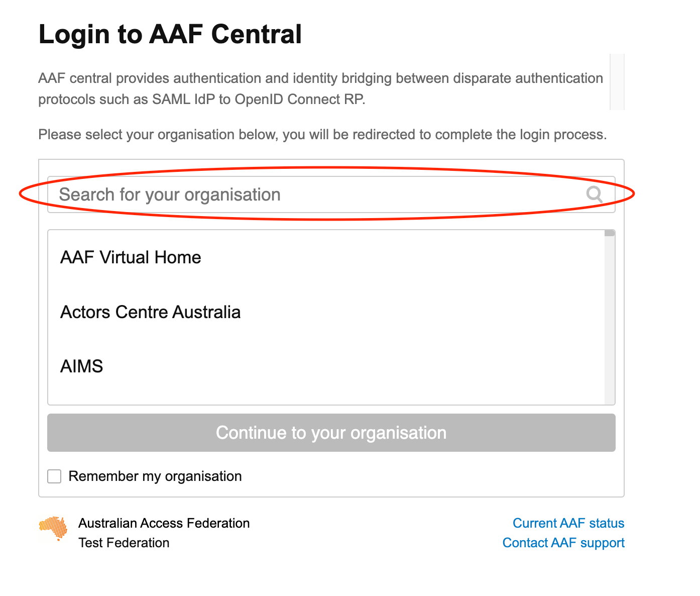
Task: Click the "Login to AAF Central" heading
Action: (170, 34)
